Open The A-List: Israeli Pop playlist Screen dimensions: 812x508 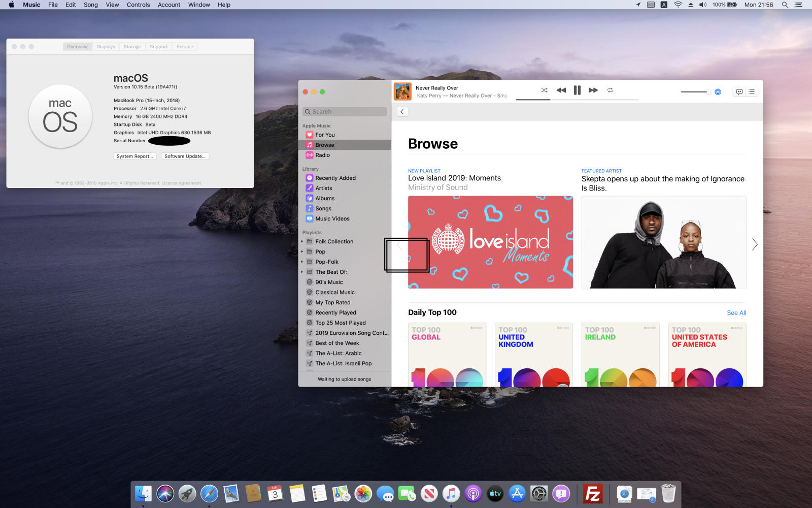point(345,364)
